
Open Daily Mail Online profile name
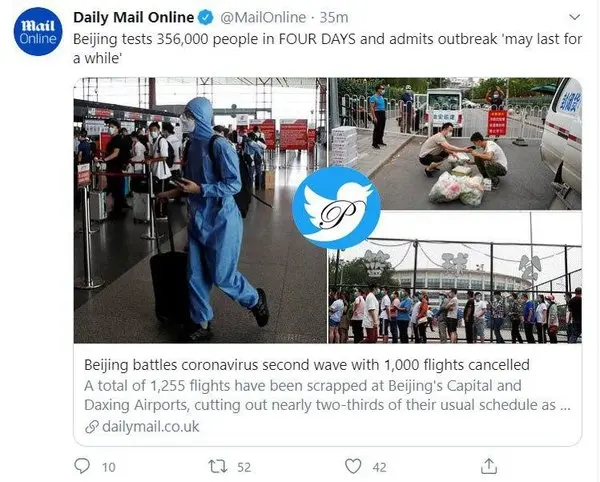[134, 18]
